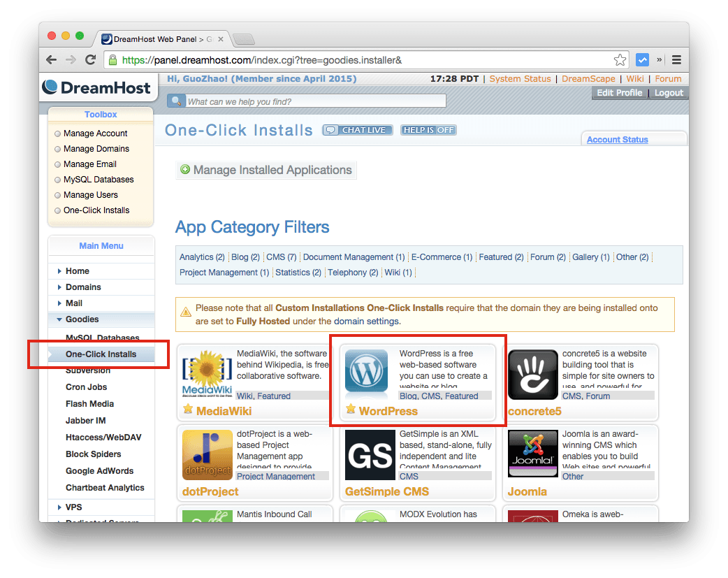
Task: Open the Joomla app icon
Action: 533,454
